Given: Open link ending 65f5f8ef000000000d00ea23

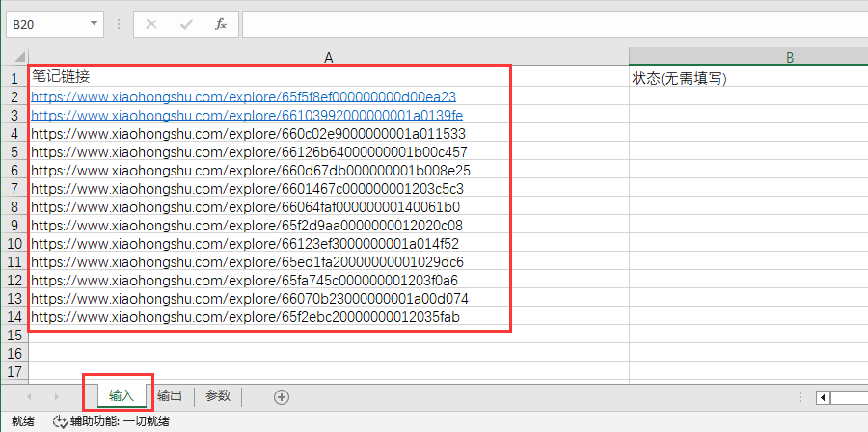Looking at the screenshot, I should pyautogui.click(x=244, y=96).
